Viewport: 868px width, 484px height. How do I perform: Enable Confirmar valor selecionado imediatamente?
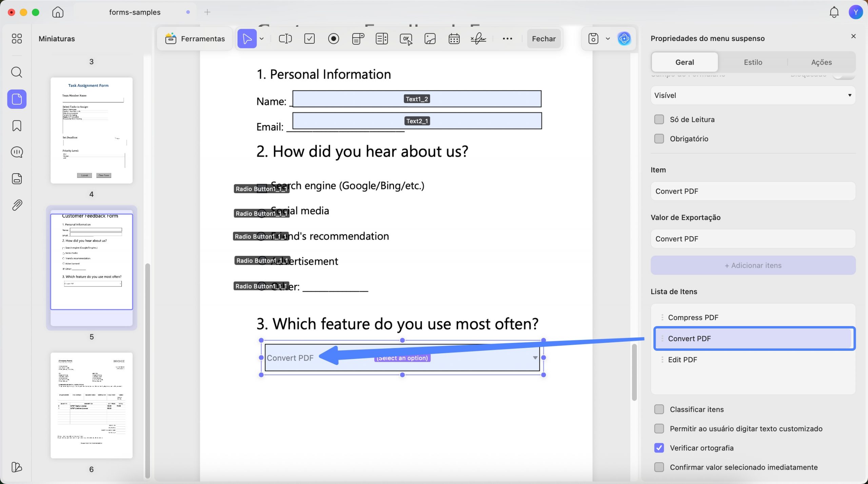coord(659,467)
